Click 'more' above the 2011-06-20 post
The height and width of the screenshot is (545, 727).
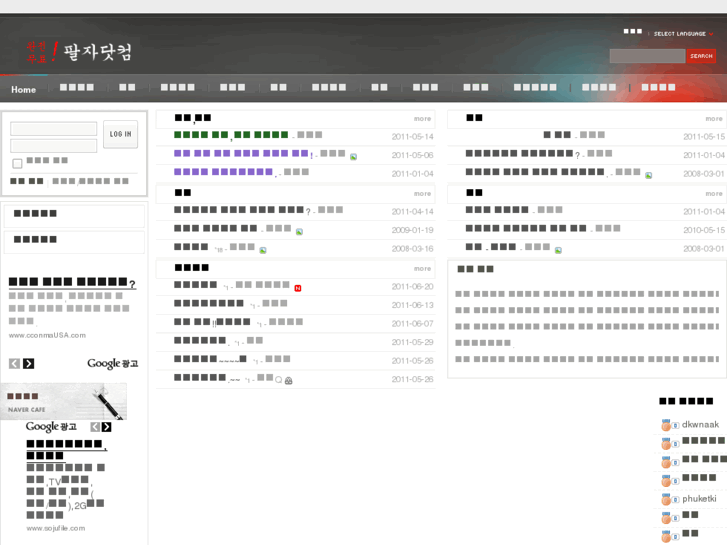click(422, 269)
